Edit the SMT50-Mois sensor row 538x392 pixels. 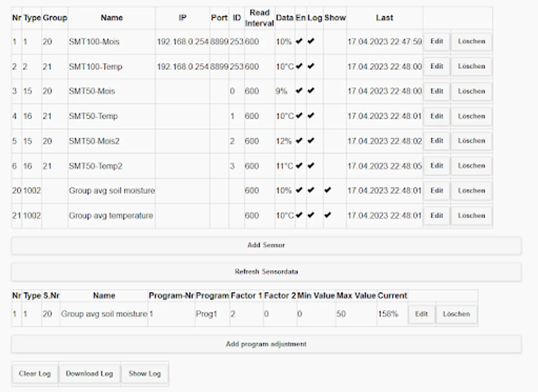[x=436, y=91]
